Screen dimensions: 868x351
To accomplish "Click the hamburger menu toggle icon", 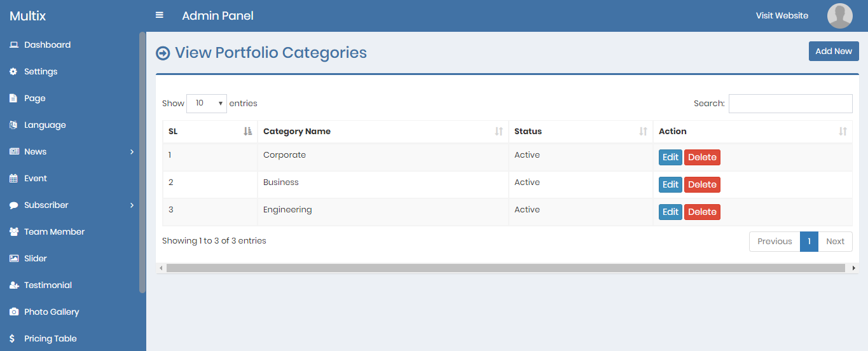I will (x=160, y=15).
